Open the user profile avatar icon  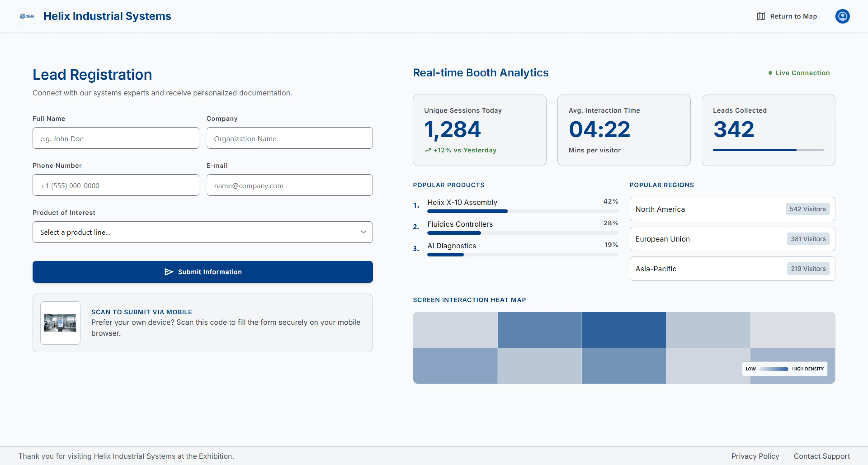842,16
